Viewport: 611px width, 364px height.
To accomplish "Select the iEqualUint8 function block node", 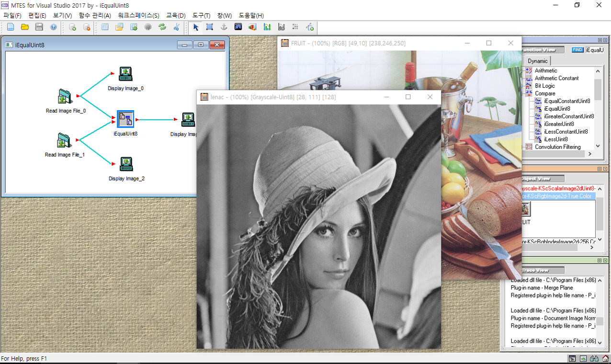I will click(x=125, y=118).
